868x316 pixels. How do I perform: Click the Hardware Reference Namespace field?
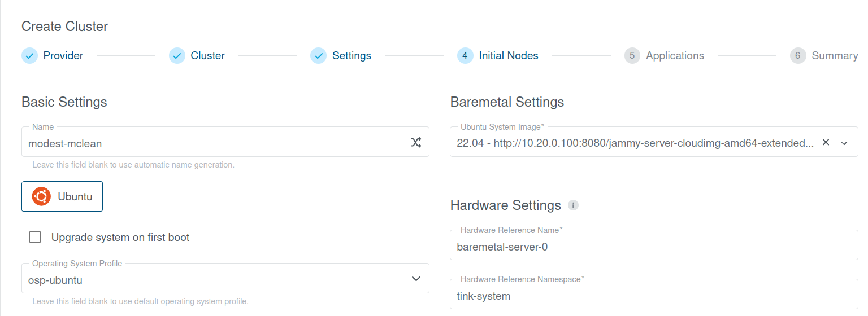(653, 296)
